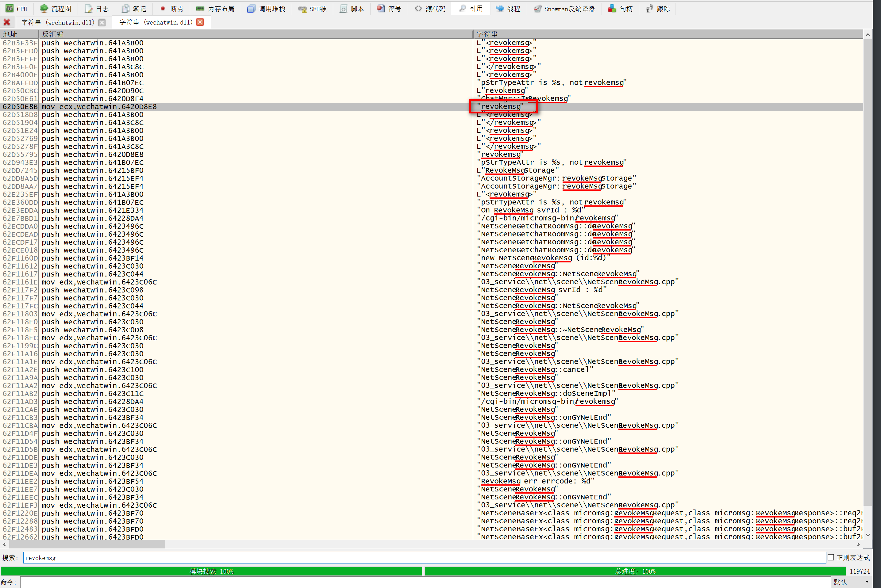Click the 总进度 100% progress bar
This screenshot has width=881, height=588.
click(635, 571)
